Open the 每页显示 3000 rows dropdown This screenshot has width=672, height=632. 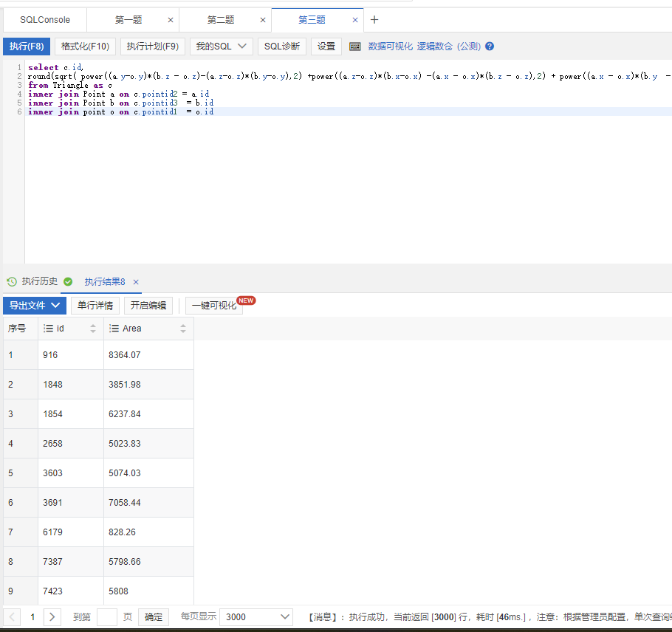pos(256,617)
